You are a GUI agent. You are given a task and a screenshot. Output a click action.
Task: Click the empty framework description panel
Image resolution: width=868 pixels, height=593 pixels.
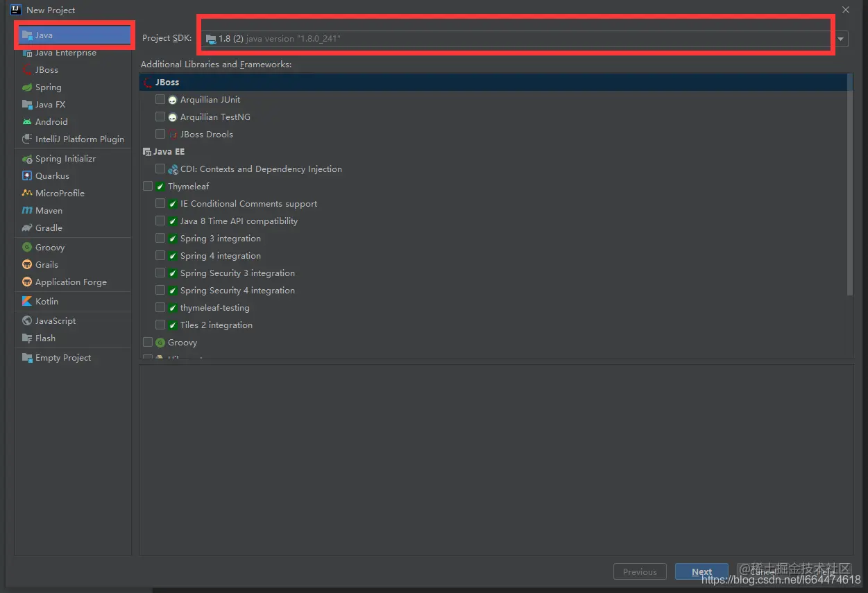point(496,459)
